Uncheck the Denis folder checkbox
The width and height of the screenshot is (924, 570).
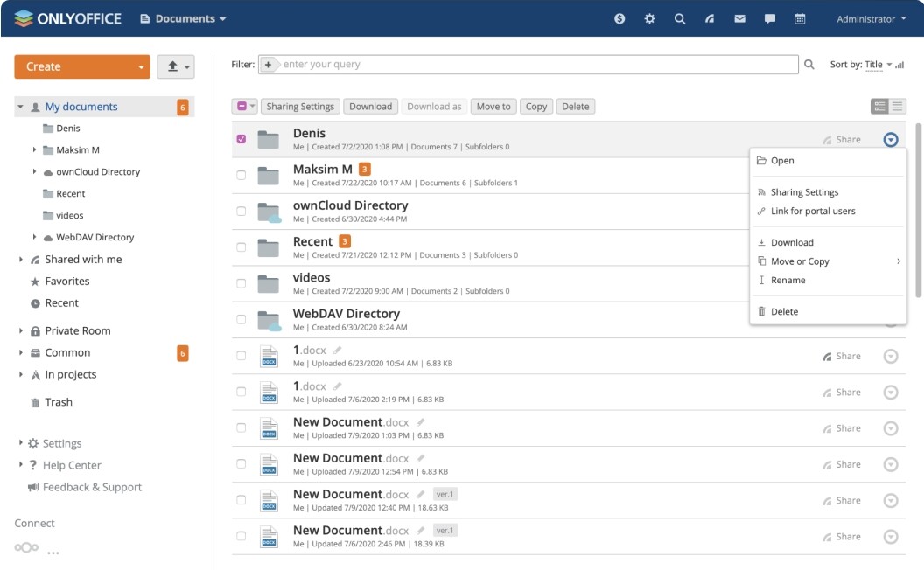pyautogui.click(x=243, y=137)
